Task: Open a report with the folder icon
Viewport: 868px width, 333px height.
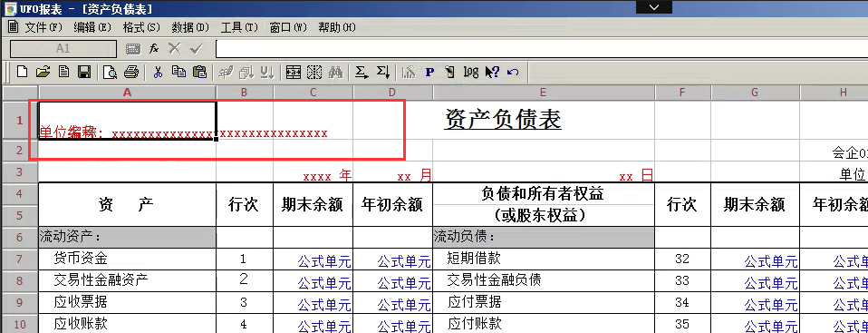Action: [x=43, y=72]
